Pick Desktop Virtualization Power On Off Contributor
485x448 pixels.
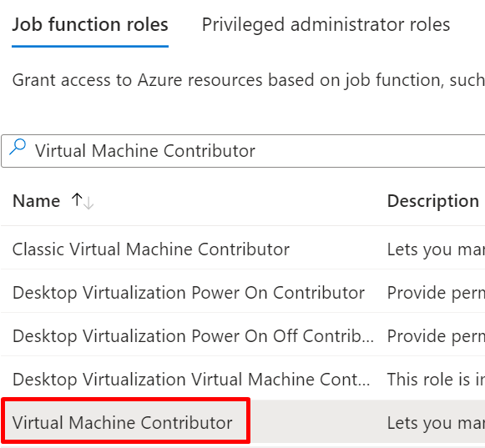pyautogui.click(x=194, y=335)
